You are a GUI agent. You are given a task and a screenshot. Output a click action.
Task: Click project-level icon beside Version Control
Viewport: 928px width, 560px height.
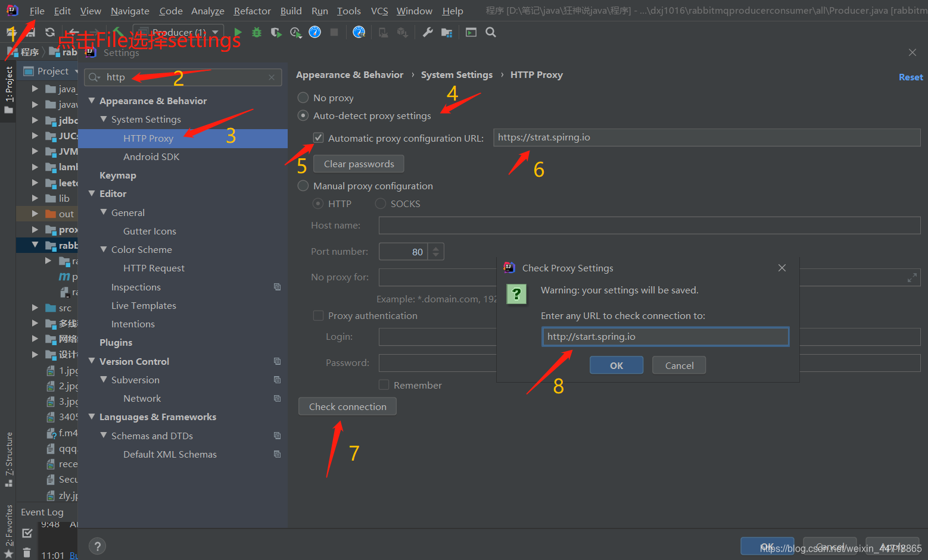click(x=277, y=361)
